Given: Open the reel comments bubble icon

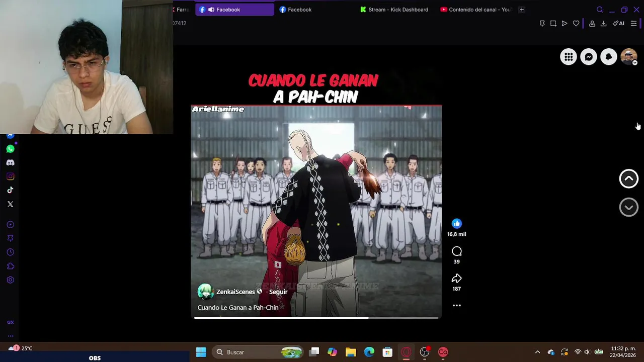Looking at the screenshot, I should point(456,251).
